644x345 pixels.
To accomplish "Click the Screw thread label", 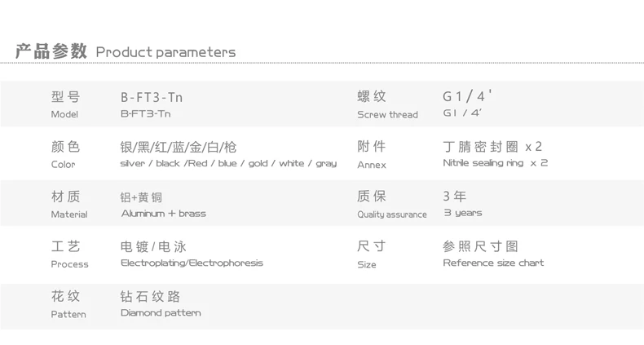I will 387,115.
